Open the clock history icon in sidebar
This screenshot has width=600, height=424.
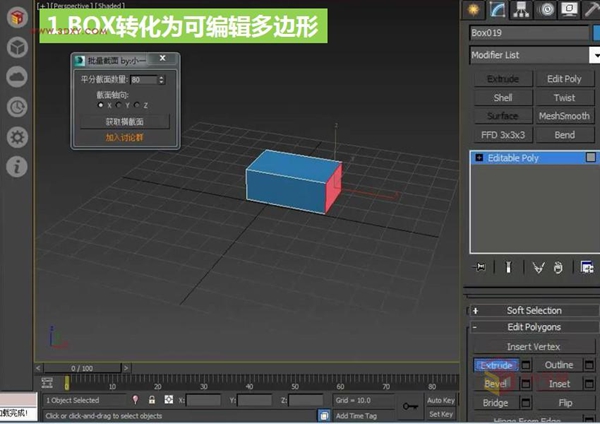17,107
